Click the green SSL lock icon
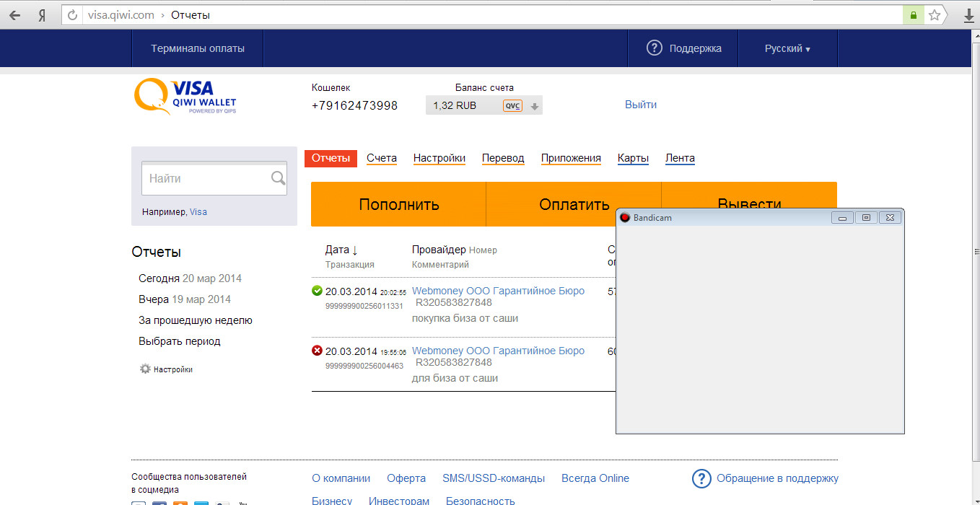 pos(914,15)
